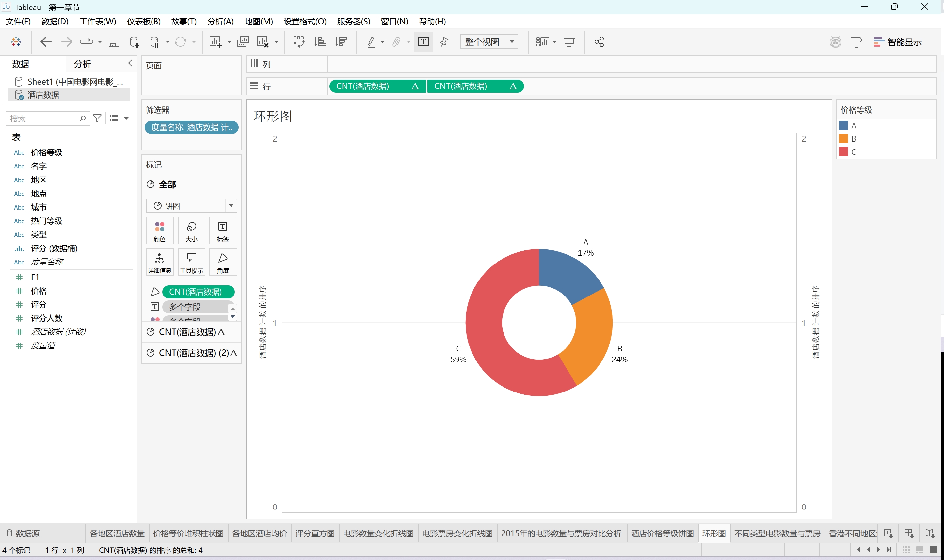Collapse the data pane with the chevron

point(130,63)
